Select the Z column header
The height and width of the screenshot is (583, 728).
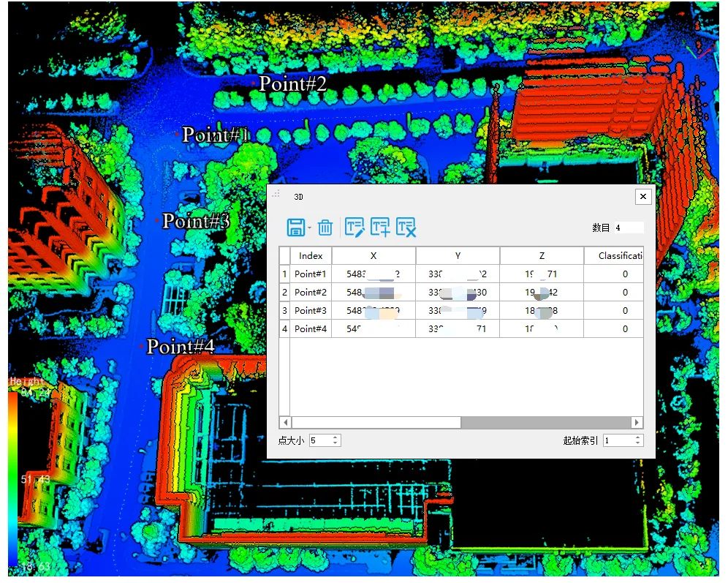tap(542, 256)
